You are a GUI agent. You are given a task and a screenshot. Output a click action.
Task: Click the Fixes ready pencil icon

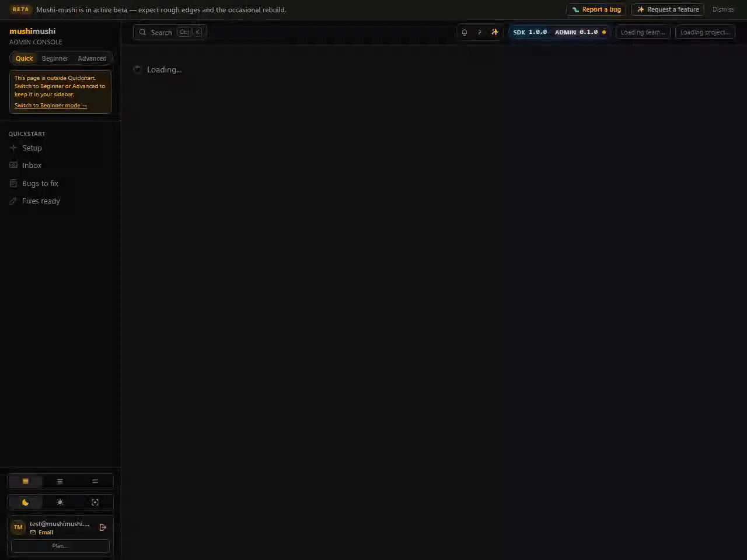point(13,201)
